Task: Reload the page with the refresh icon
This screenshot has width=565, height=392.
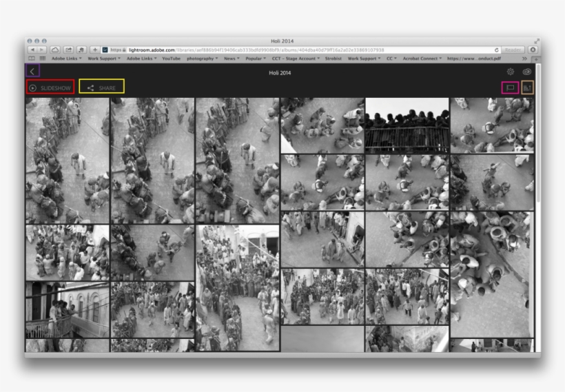Action: coord(497,50)
